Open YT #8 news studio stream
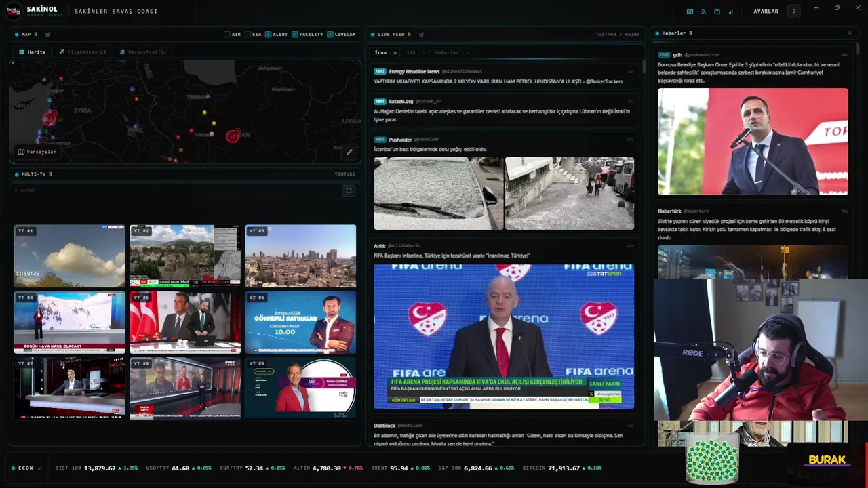The height and width of the screenshot is (488, 868). [185, 388]
